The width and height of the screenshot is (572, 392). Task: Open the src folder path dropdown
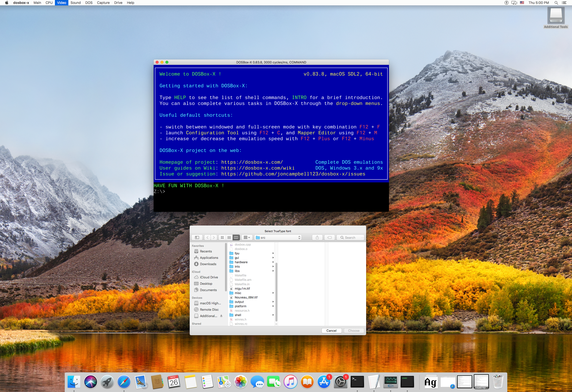pyautogui.click(x=278, y=238)
